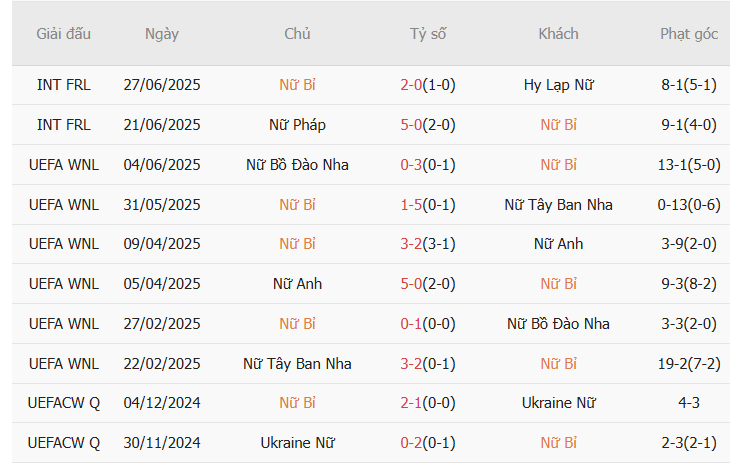Open Ukraine Nữ home team on 30/11/2024

pos(297,443)
